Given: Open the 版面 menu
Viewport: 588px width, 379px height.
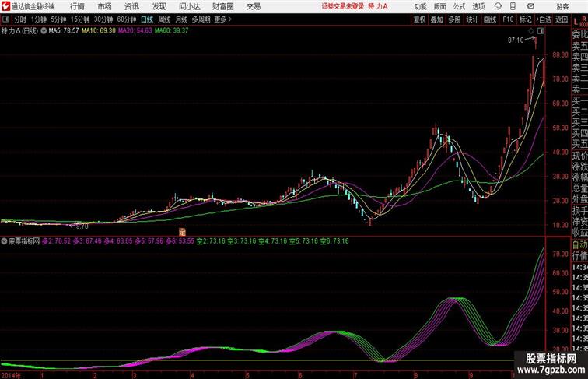Looking at the screenshot, I should [440, 6].
